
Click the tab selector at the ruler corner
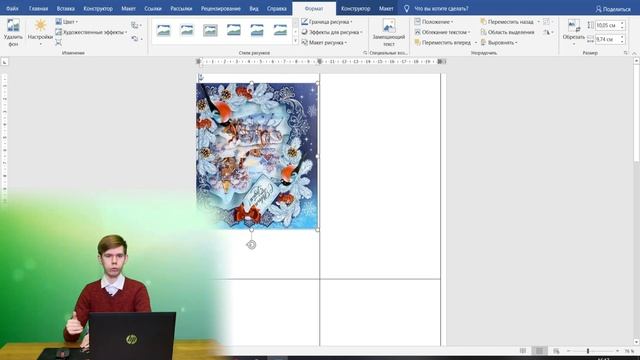coord(4,62)
